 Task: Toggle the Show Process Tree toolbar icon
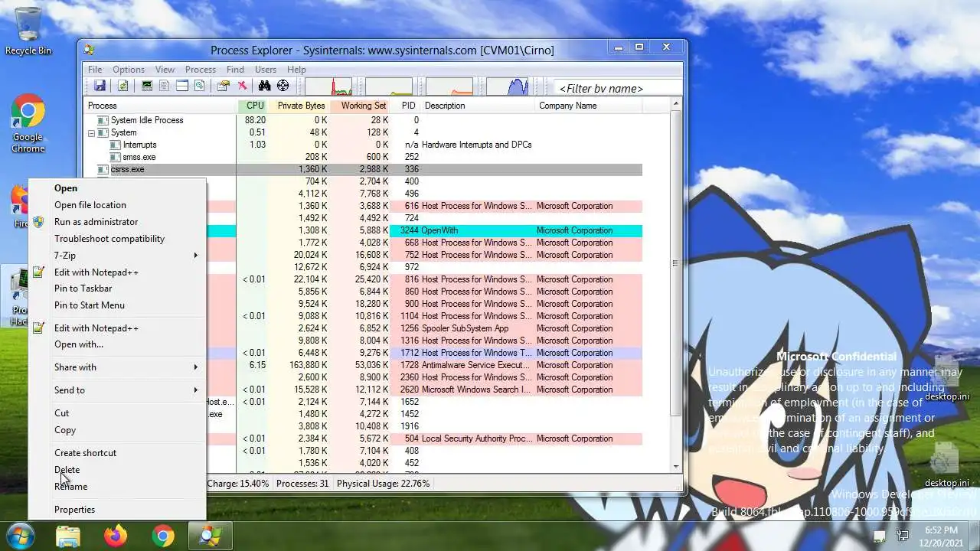[x=164, y=86]
